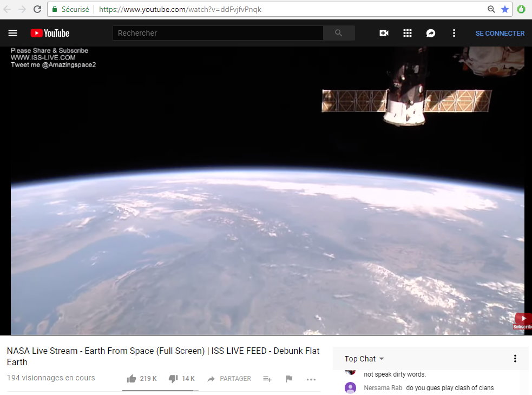This screenshot has width=532, height=395.
Task: Click the share arrow icon
Action: coord(211,379)
